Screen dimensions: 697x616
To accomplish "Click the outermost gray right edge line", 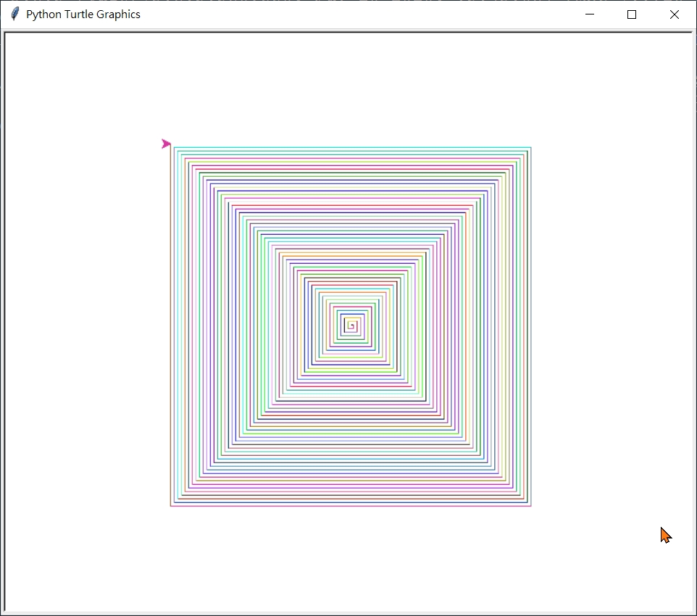I will click(531, 326).
